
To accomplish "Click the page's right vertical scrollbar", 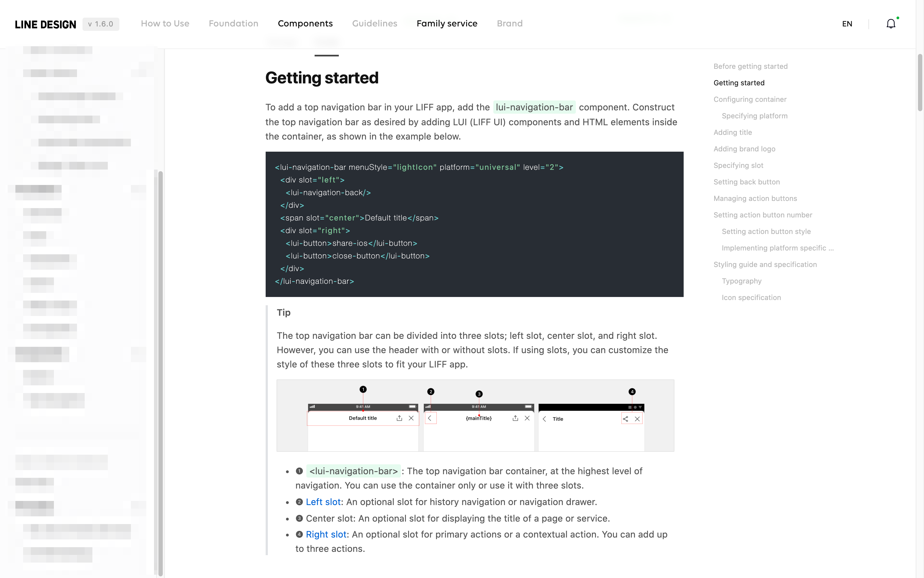I will pyautogui.click(x=920, y=82).
